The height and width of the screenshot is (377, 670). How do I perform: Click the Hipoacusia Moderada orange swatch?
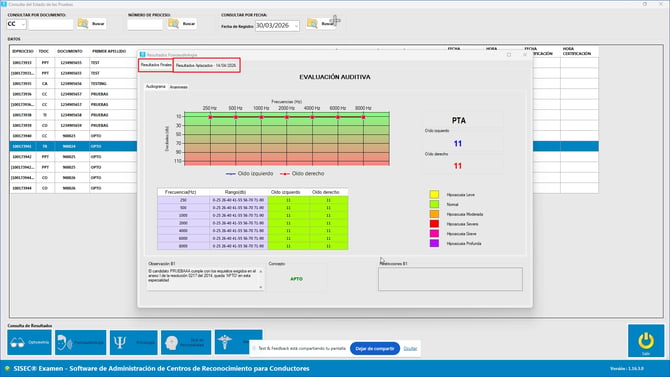(434, 214)
